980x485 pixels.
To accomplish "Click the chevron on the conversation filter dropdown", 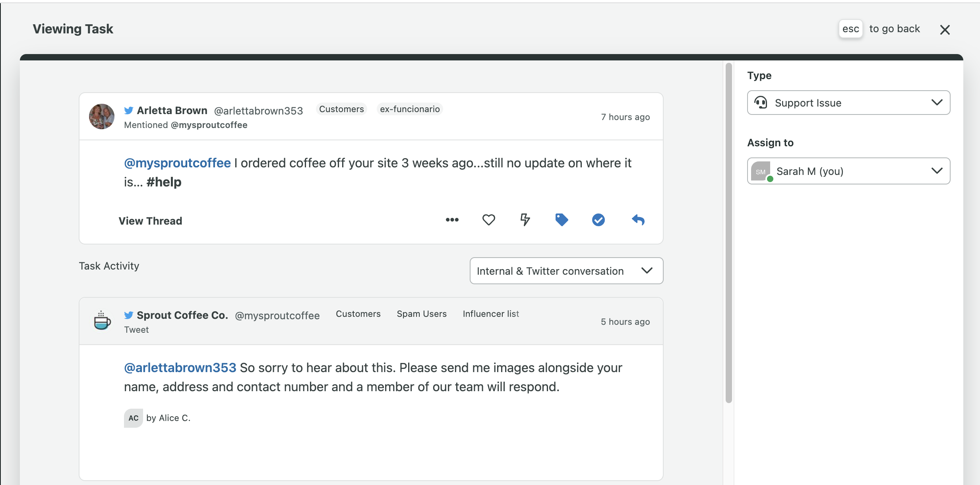I will pos(647,271).
